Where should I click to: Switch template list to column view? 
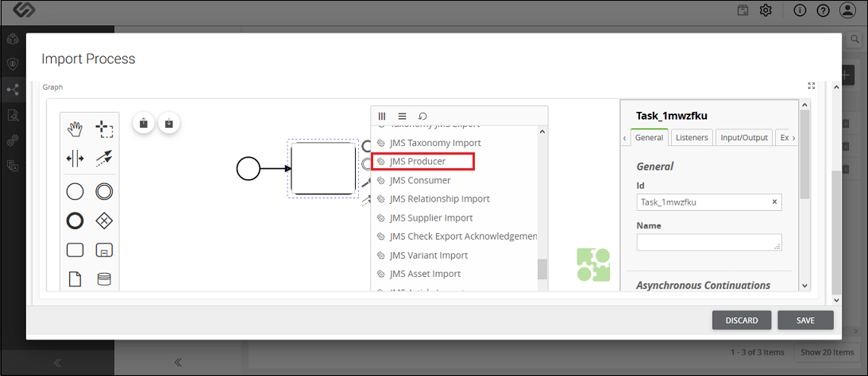(382, 116)
